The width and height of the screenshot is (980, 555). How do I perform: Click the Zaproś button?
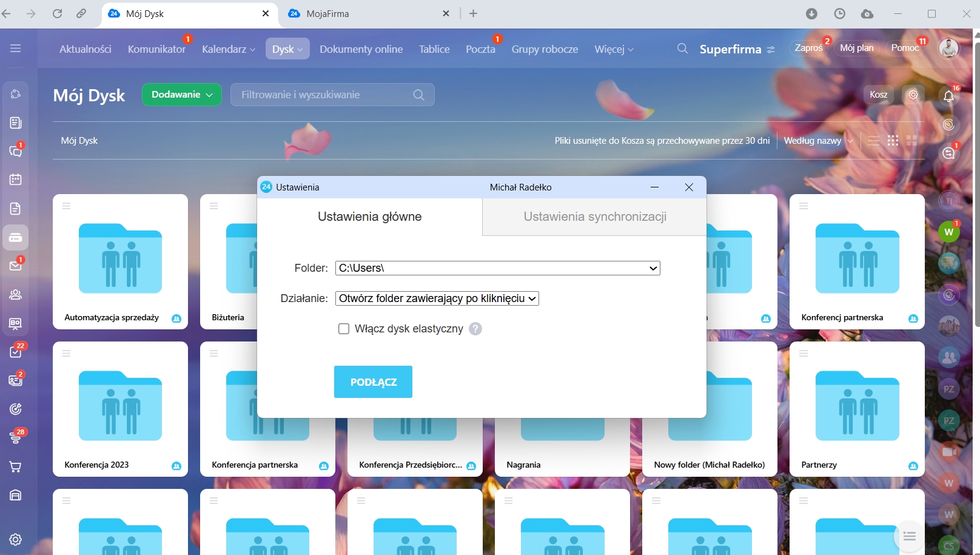coord(809,48)
